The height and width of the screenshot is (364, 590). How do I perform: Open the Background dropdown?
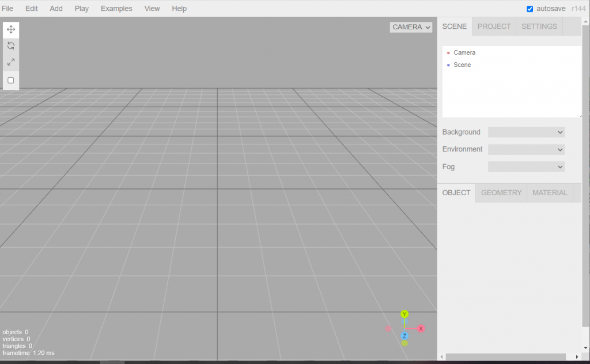[526, 132]
